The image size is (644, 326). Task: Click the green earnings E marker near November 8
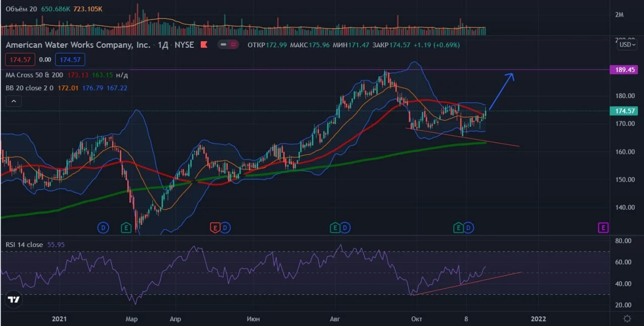tap(458, 228)
